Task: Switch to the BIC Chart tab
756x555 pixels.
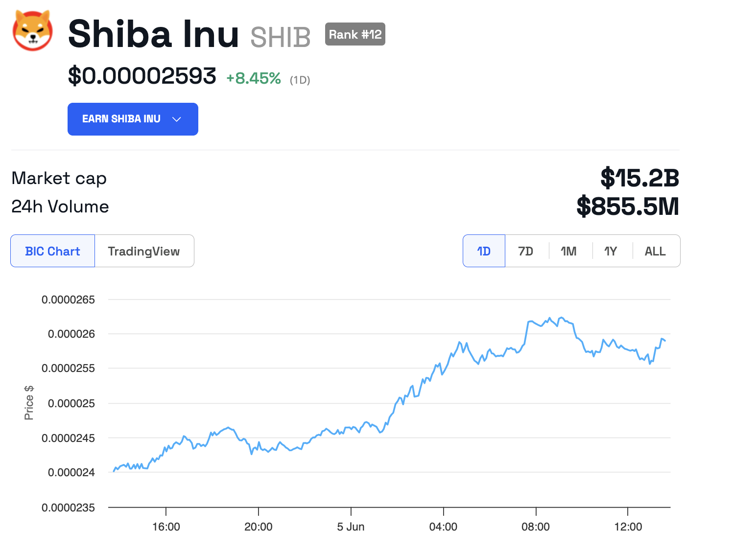Action: click(52, 251)
